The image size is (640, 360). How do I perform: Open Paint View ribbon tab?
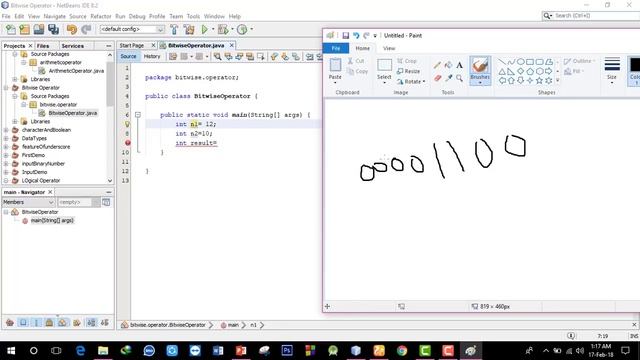coord(389,48)
